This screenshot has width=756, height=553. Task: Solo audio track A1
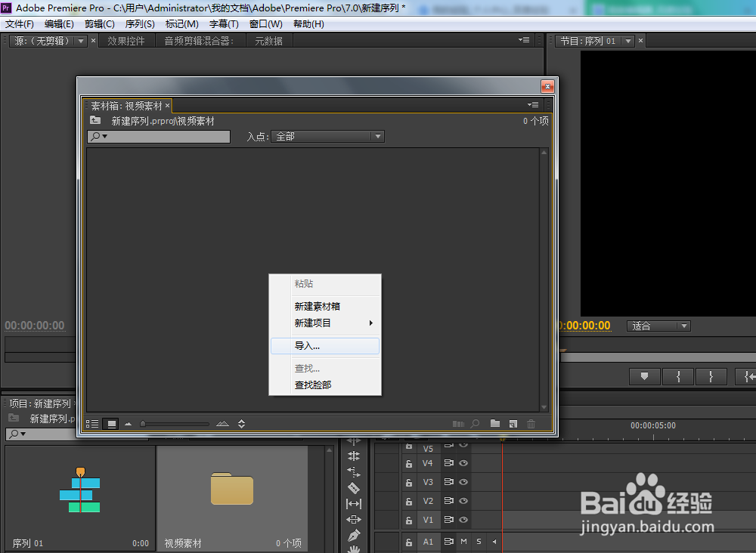(479, 542)
